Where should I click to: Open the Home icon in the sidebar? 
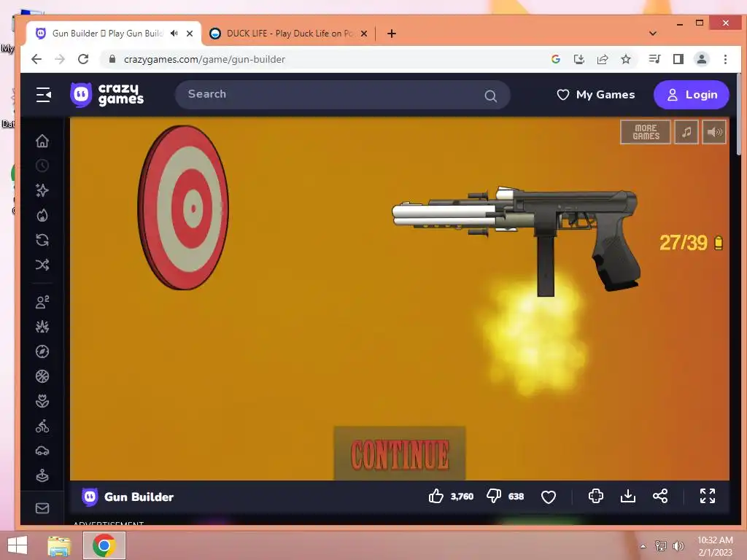[42, 141]
